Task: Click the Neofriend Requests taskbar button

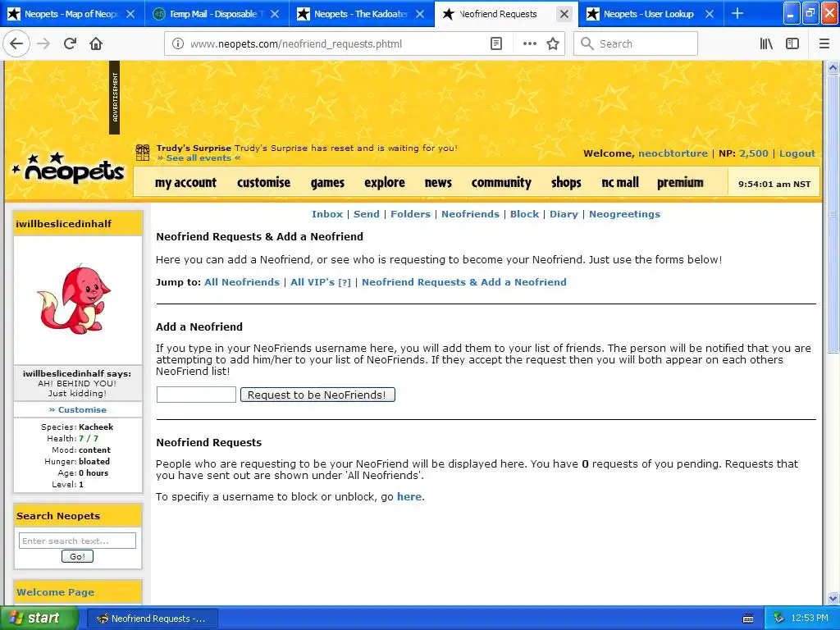Action: (152, 619)
